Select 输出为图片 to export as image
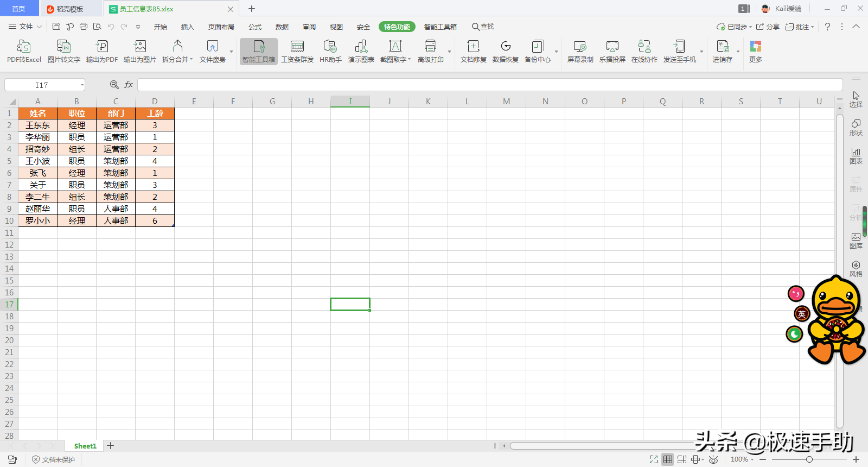 (x=140, y=52)
